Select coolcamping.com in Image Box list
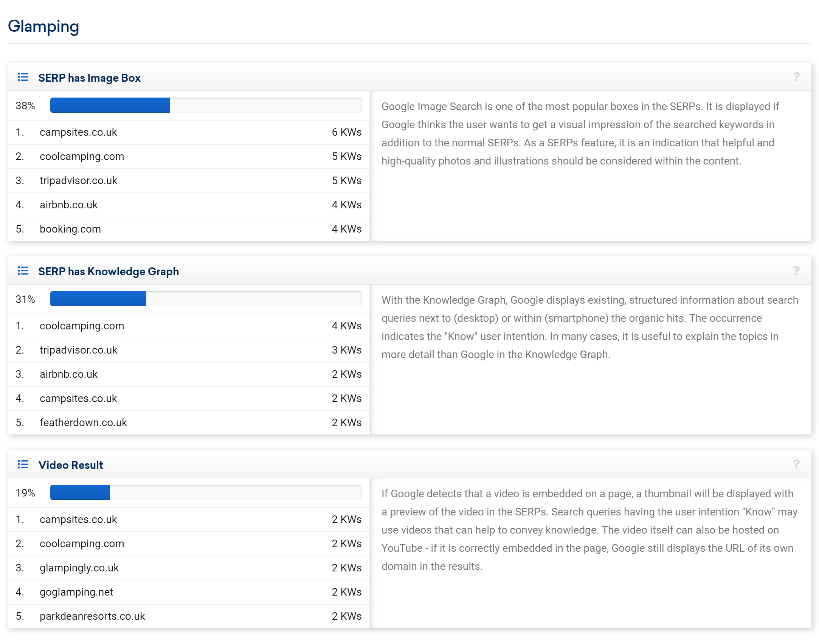Viewport: 819px width, 644px height. (82, 157)
